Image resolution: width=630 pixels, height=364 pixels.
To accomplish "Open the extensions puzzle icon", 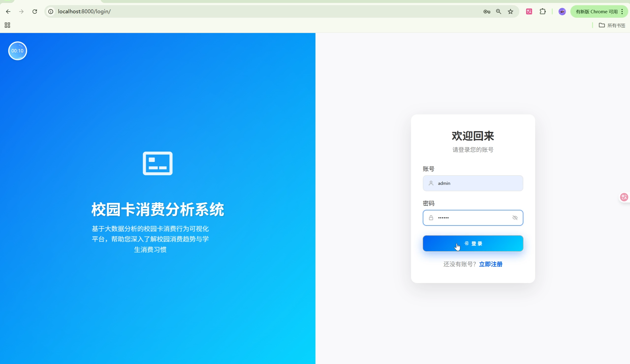I will [543, 12].
